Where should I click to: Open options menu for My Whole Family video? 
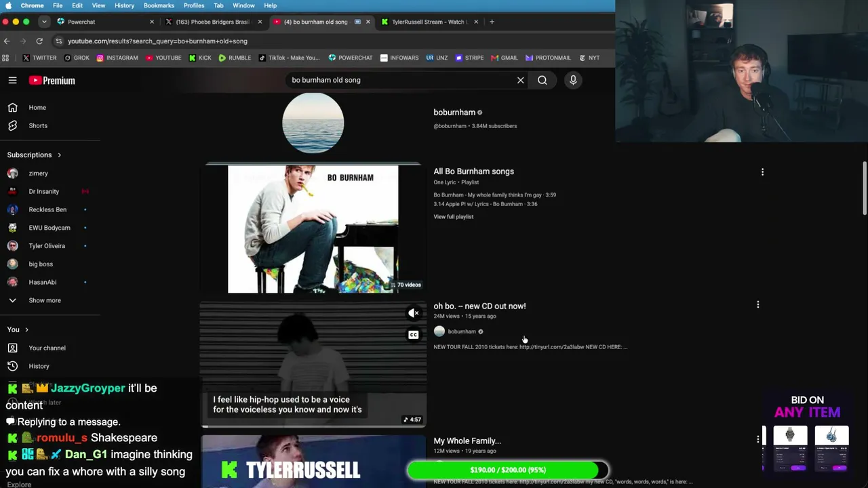[757, 439]
